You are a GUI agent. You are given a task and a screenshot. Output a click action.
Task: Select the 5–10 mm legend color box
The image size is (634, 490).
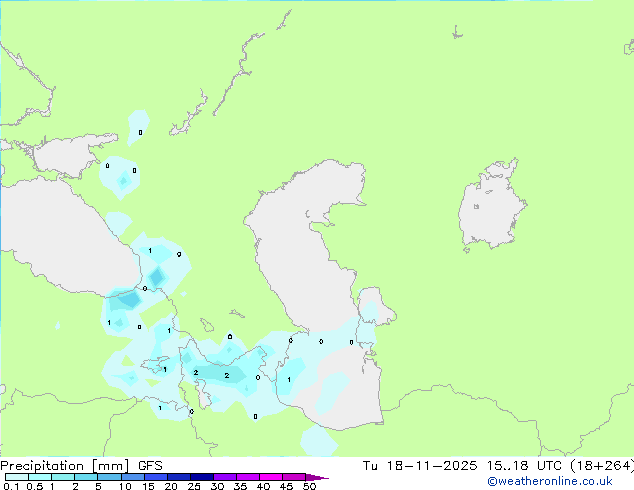tap(109, 477)
